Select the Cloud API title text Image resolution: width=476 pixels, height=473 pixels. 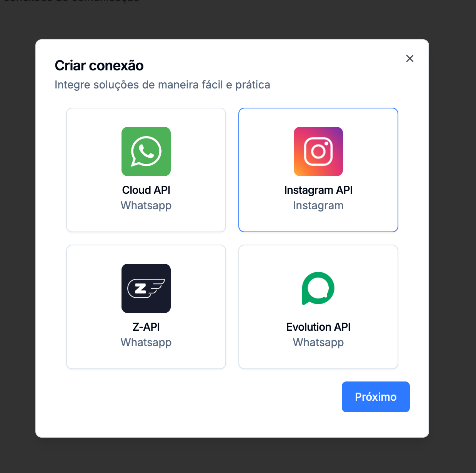(146, 190)
